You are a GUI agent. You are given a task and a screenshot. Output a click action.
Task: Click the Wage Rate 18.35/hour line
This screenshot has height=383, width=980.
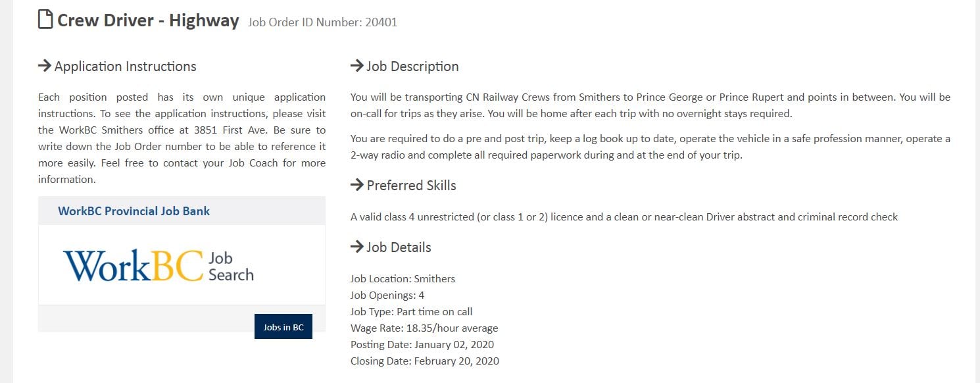click(x=424, y=328)
